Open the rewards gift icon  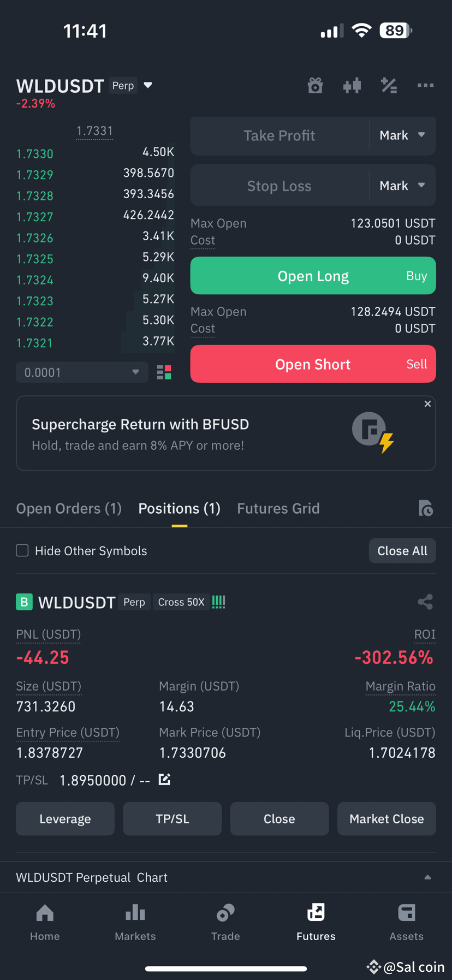tap(315, 85)
